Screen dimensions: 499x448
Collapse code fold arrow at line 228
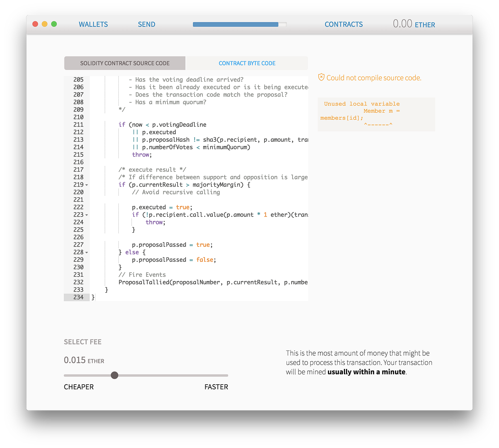[87, 252]
